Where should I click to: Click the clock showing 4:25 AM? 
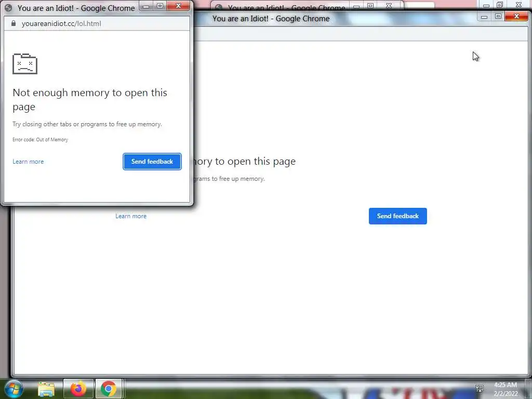(506, 385)
